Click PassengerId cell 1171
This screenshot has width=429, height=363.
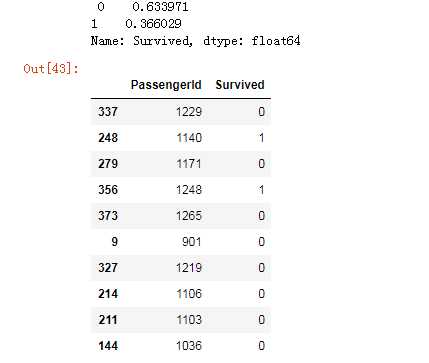[189, 164]
